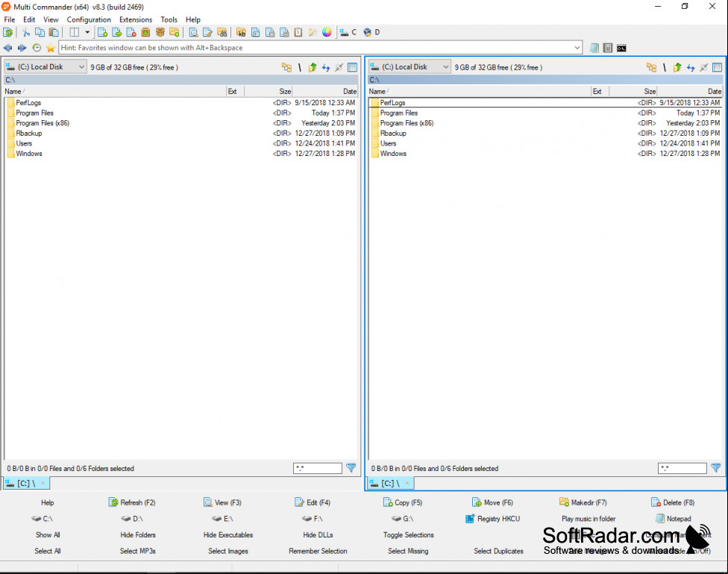Click the back navigation arrow
Image resolution: width=728 pixels, height=574 pixels.
(8, 48)
